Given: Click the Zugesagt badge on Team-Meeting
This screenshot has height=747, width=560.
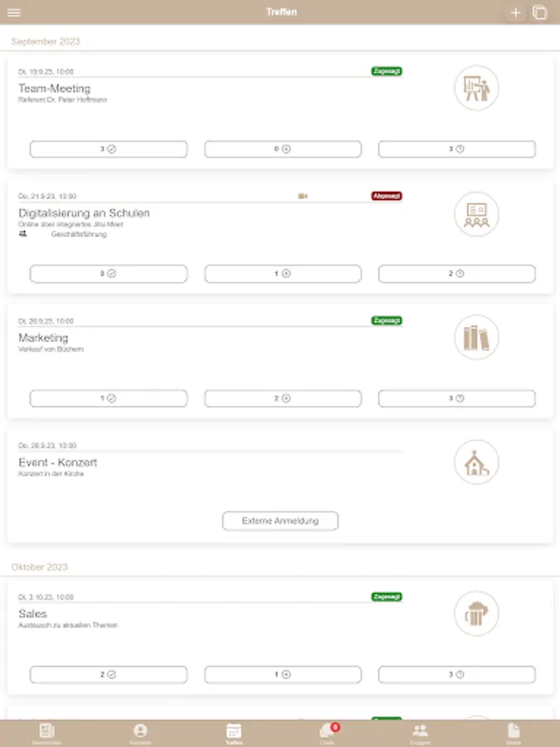Looking at the screenshot, I should click(387, 71).
